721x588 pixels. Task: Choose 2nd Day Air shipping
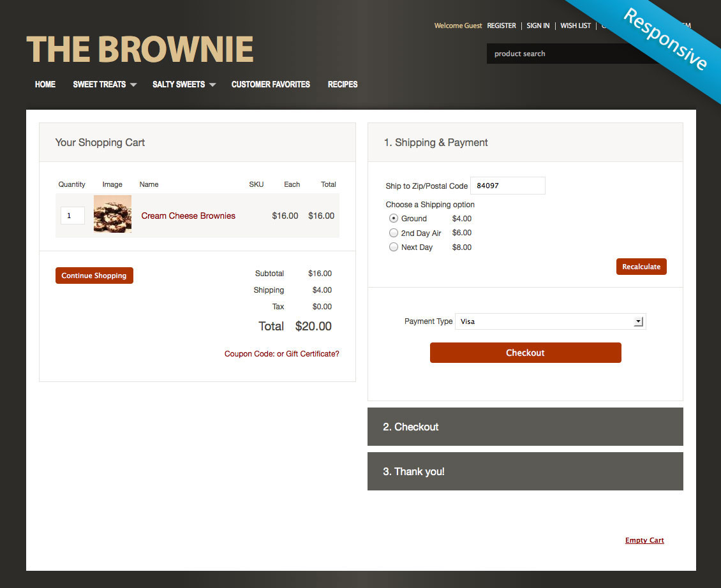coord(394,232)
